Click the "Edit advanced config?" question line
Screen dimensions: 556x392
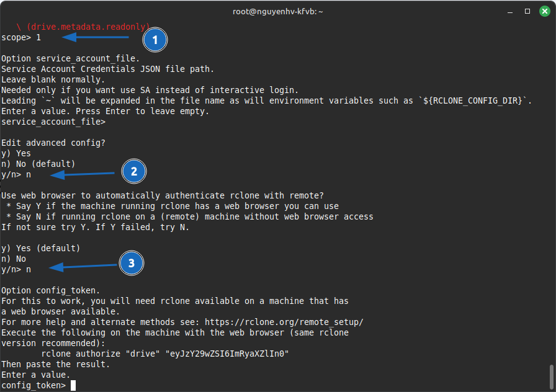coord(53,143)
